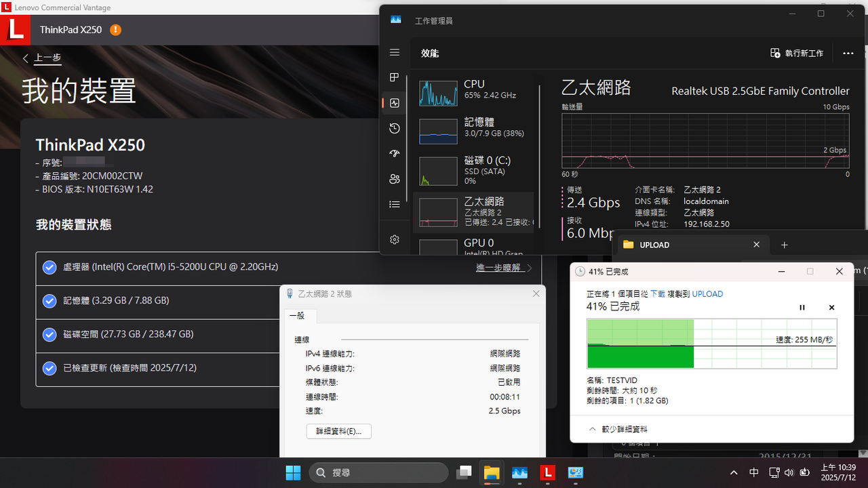Select 乙太網路 2 performance item
This screenshot has height=488, width=868.
[473, 212]
